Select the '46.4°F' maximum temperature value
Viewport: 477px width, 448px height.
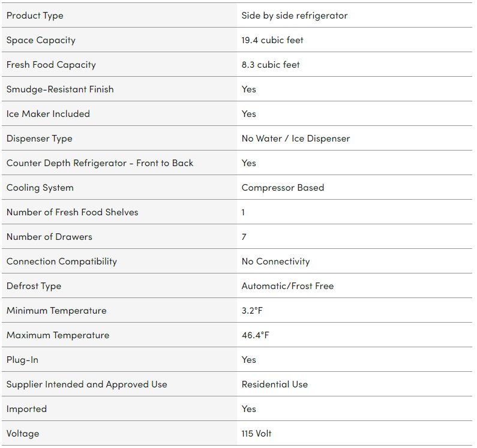(255, 335)
